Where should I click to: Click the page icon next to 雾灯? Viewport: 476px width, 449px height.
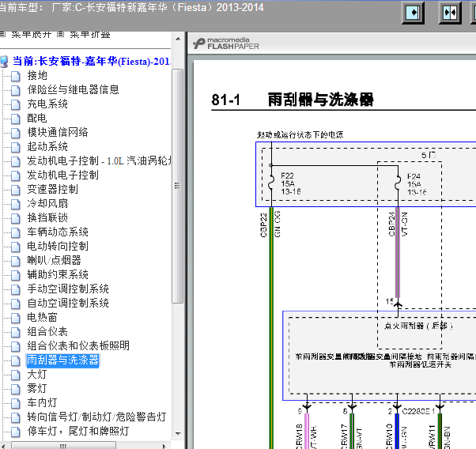[16, 389]
